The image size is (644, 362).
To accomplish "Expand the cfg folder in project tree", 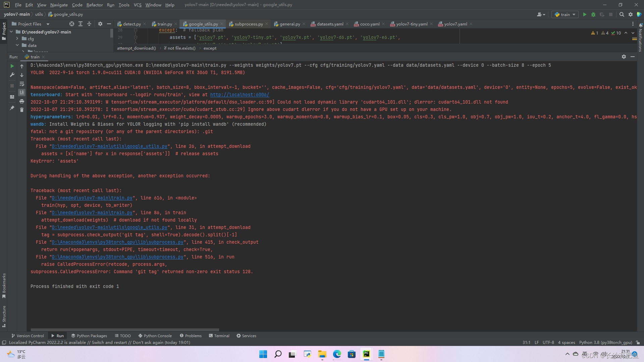I will (x=17, y=39).
